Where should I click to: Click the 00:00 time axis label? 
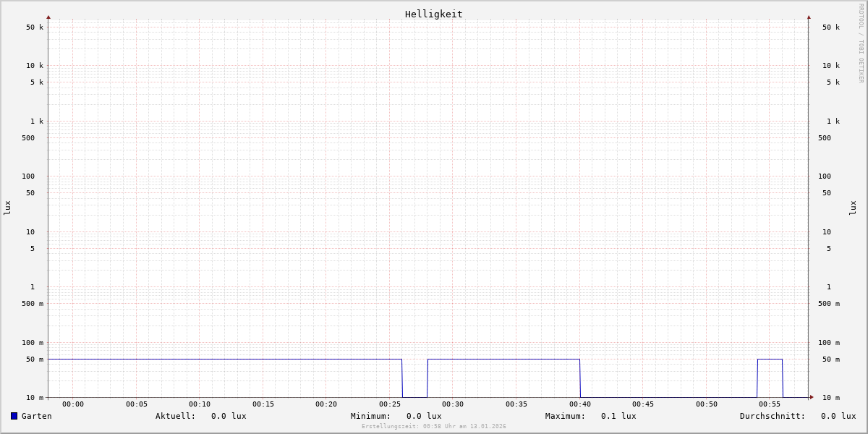pyautogui.click(x=73, y=404)
